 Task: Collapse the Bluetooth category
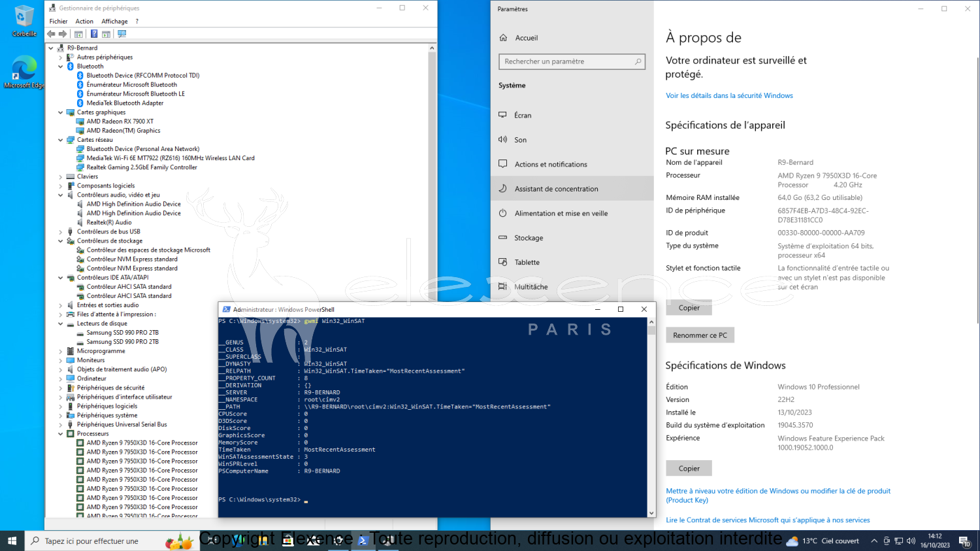tap(61, 67)
